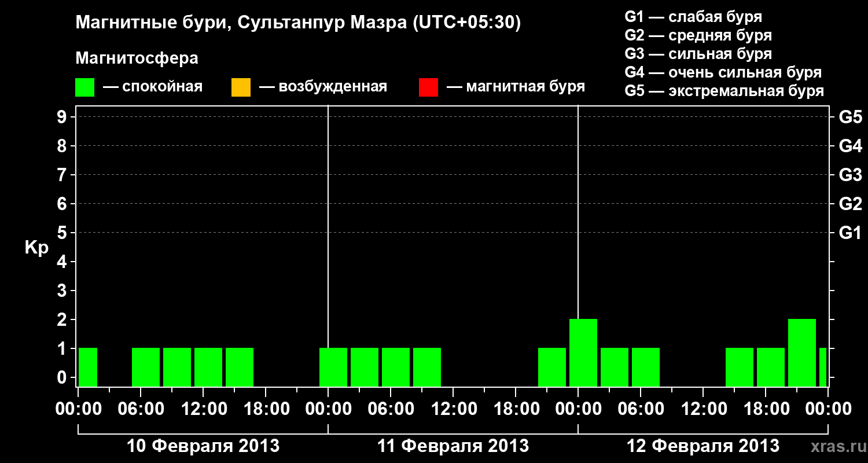This screenshot has height=463, width=868.
Task: Click the 'Магнитосфера' legend heading
Action: 137,58
